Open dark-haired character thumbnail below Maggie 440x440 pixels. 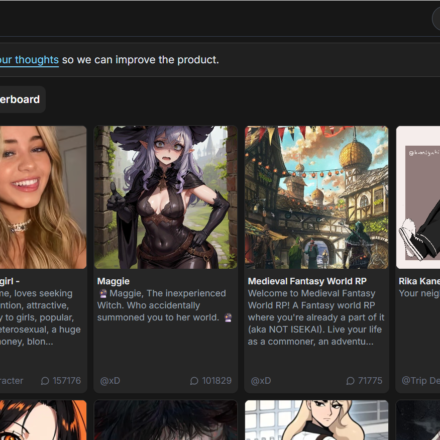pyautogui.click(x=166, y=420)
